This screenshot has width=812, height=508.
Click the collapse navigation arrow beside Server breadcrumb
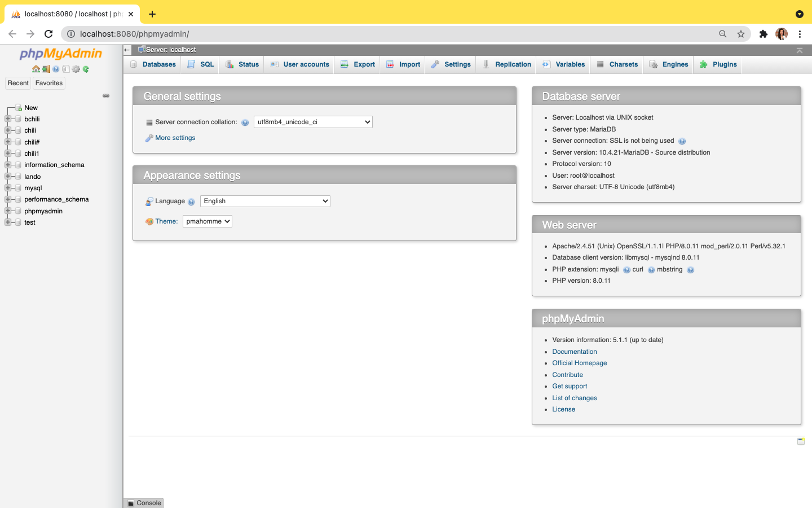(127, 50)
